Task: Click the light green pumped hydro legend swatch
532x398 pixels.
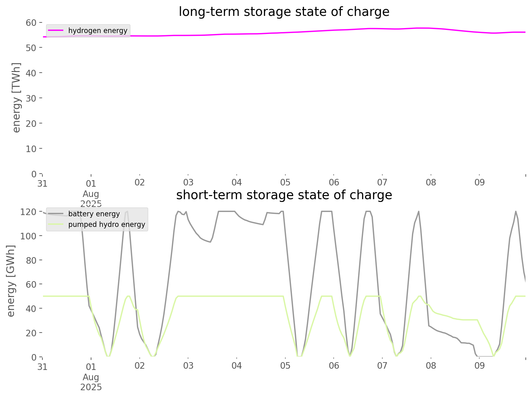Action: [x=56, y=224]
